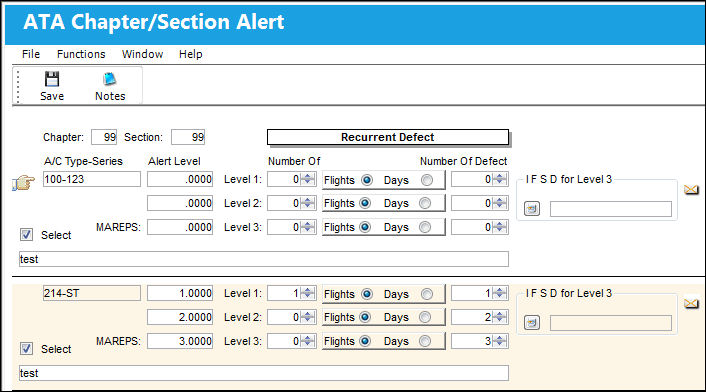Click the first Alert Level .0000 field for 100-123

pos(180,179)
